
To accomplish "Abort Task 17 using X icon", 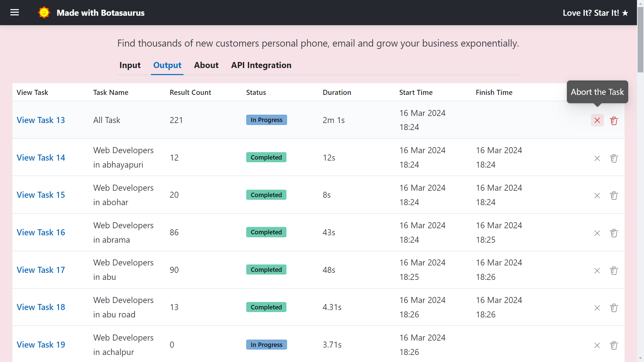I will (x=597, y=270).
